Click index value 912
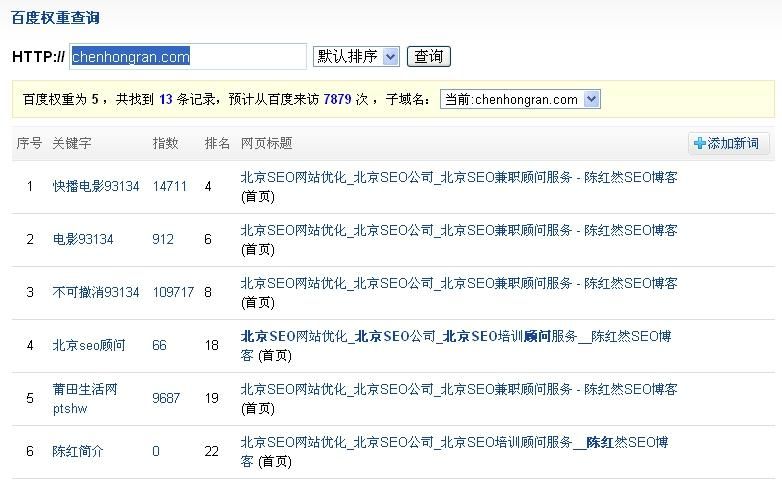 pos(163,240)
